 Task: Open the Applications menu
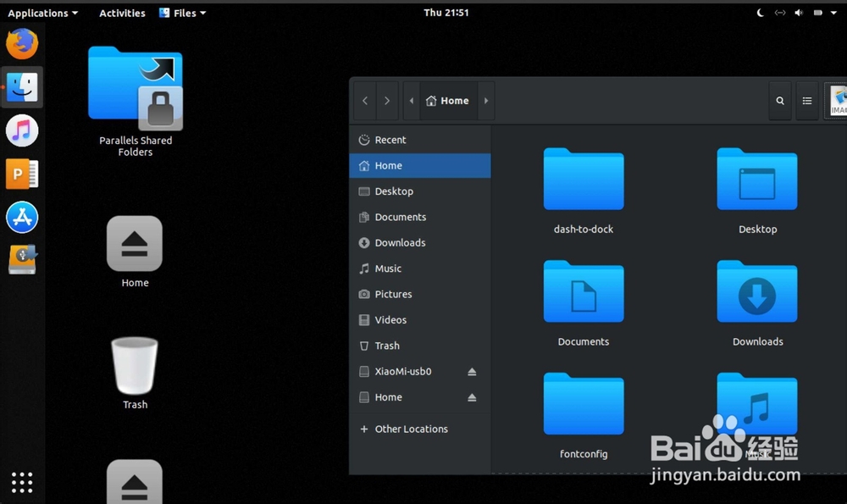tap(42, 13)
